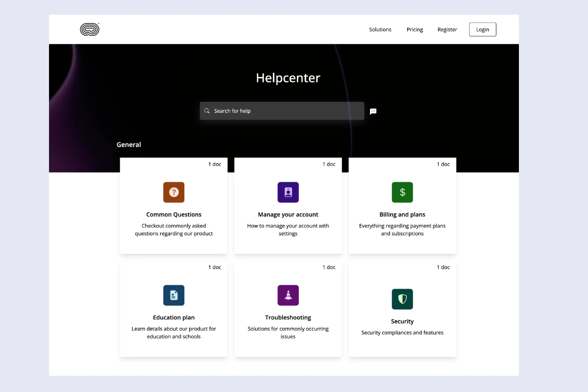This screenshot has height=392, width=588.
Task: Focus the Search for help field
Action: [x=282, y=111]
